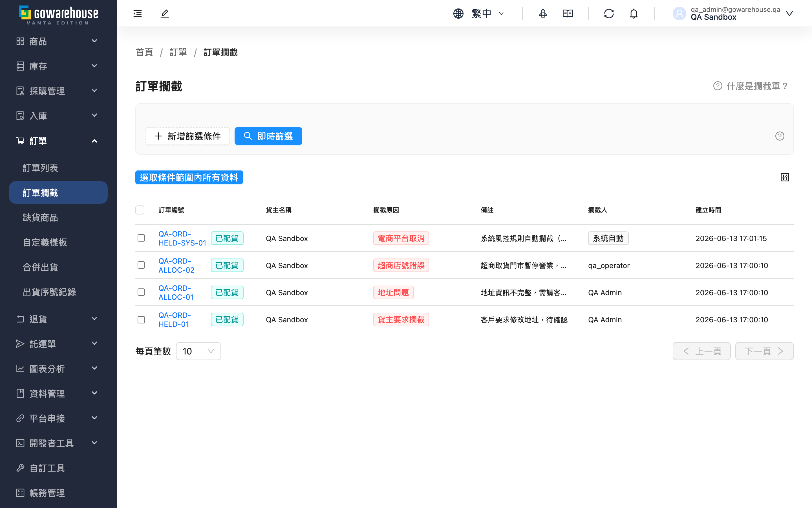Viewport: 812px width, 508px height.
Task: Click the 訂單 cart icon in sidebar
Action: (x=20, y=141)
